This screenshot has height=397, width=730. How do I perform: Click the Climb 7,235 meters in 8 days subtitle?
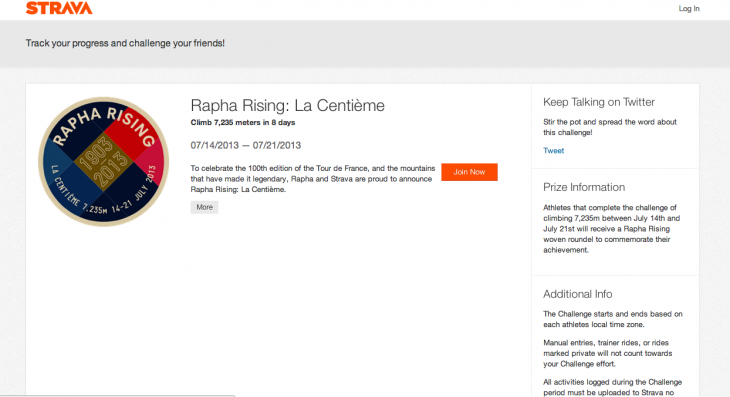coord(243,122)
